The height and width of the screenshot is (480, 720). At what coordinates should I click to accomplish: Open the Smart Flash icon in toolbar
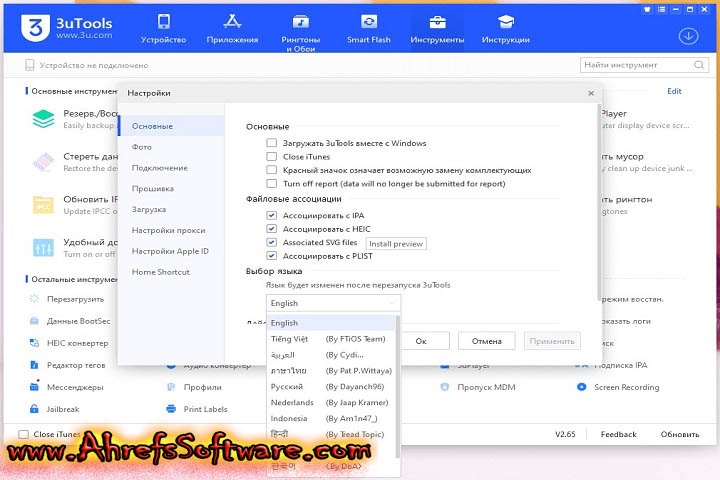pos(368,22)
